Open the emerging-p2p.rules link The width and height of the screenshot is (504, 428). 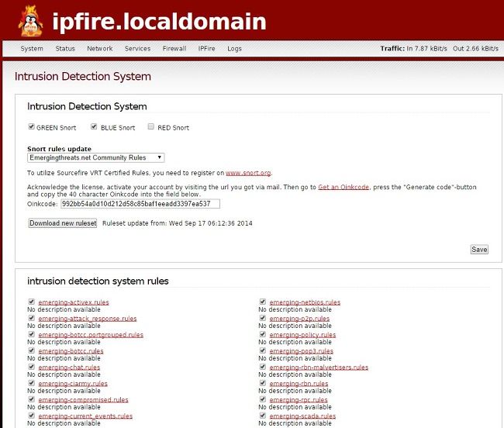299,319
